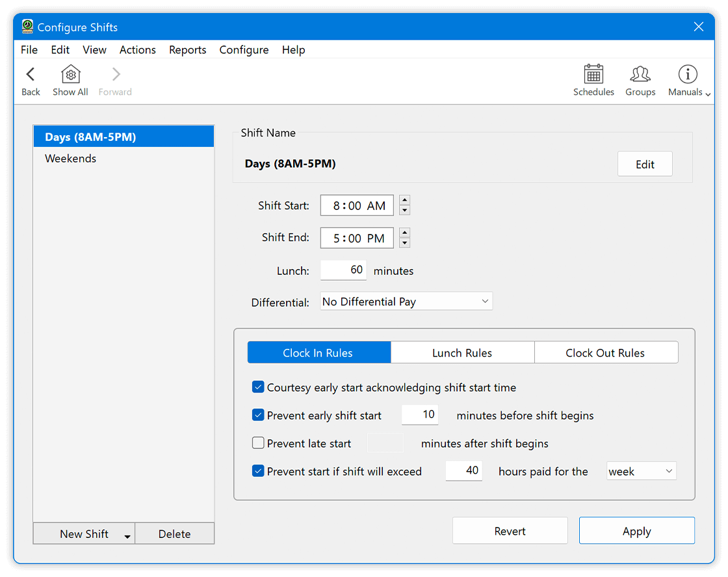Click the New Shift button
This screenshot has height=577, width=728.
pos(84,534)
